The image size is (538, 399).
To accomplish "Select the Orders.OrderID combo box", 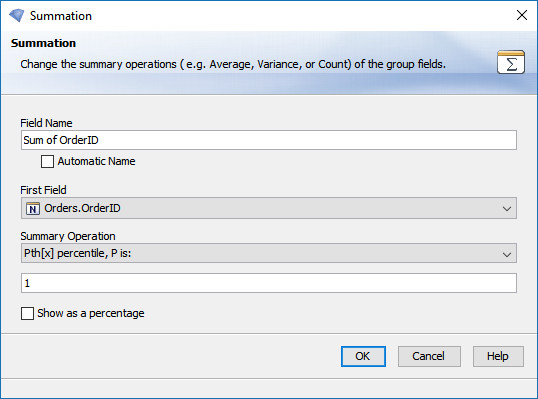I will 269,208.
